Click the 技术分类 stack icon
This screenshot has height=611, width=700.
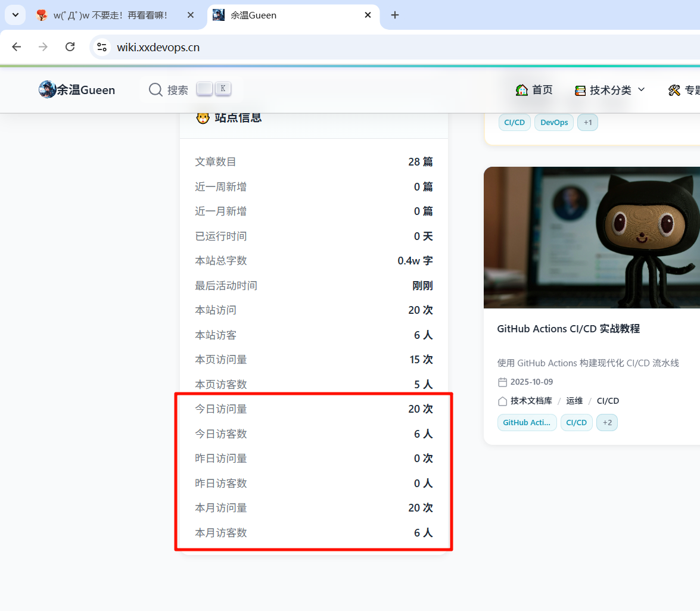coord(580,91)
